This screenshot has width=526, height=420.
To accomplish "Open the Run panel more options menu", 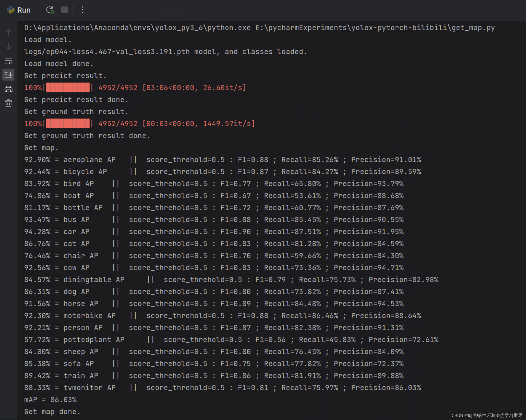I will 83,10.
